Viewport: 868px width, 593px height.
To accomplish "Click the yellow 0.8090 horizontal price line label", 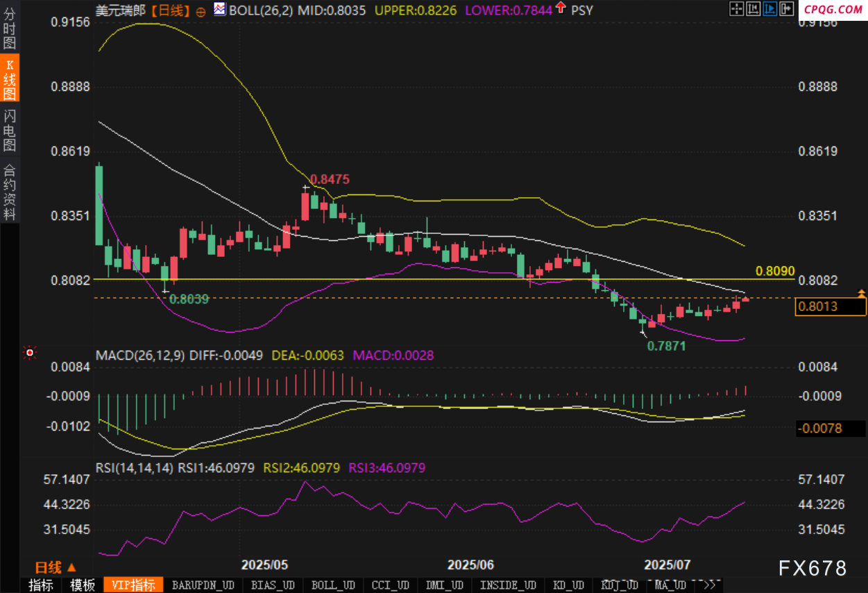I will 774,270.
